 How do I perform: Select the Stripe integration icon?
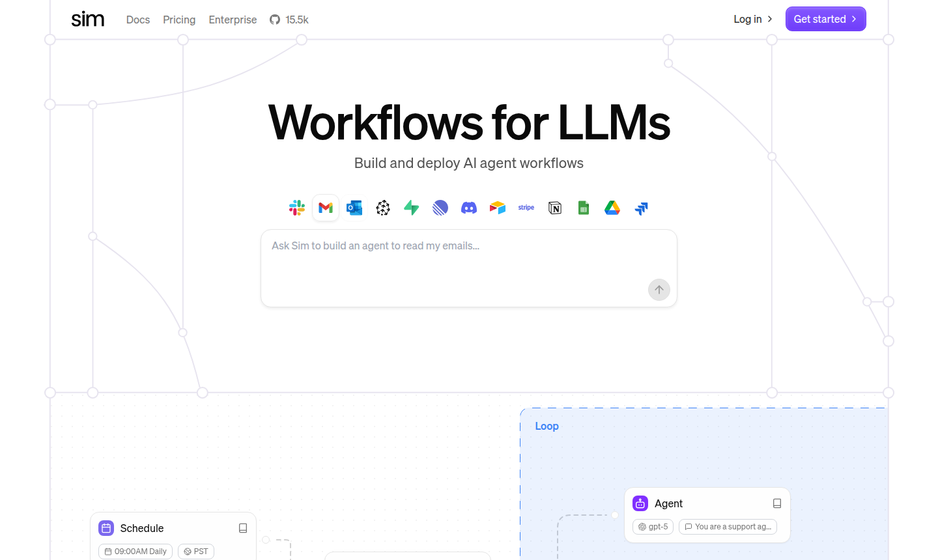(526, 208)
